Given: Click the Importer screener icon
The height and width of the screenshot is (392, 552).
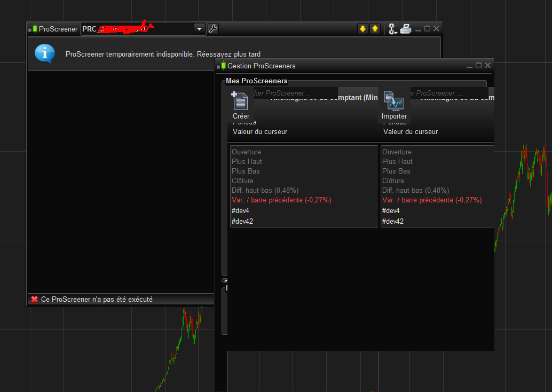Looking at the screenshot, I should coord(394,105).
